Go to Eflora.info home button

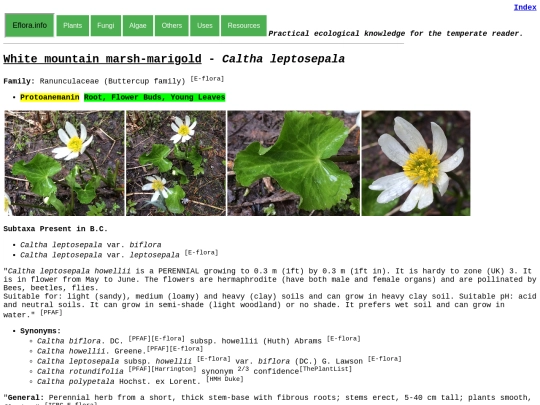(x=29, y=25)
